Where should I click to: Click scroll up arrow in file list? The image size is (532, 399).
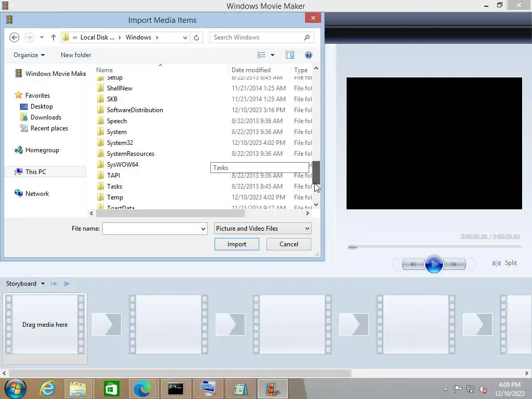pyautogui.click(x=316, y=68)
